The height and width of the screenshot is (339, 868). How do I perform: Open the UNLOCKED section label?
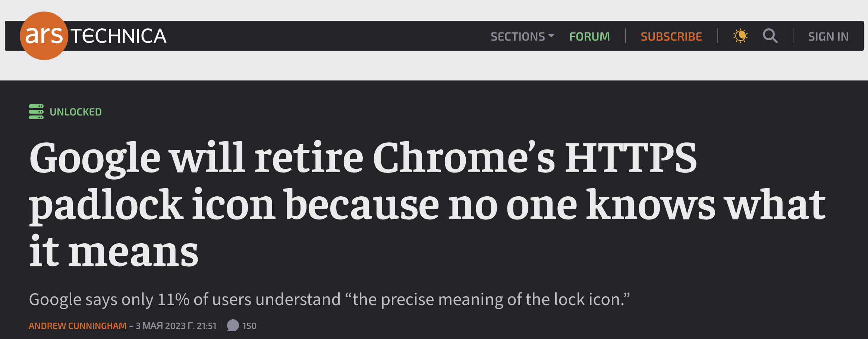tap(76, 112)
